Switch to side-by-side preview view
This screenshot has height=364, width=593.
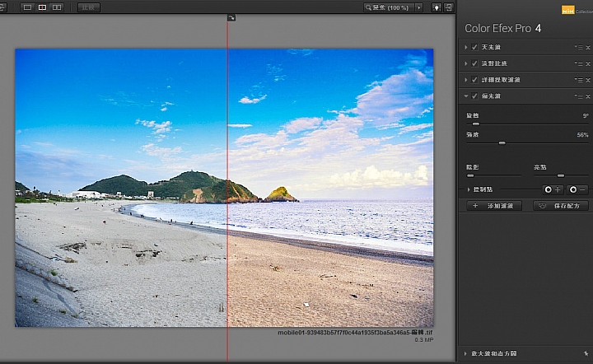pos(57,7)
